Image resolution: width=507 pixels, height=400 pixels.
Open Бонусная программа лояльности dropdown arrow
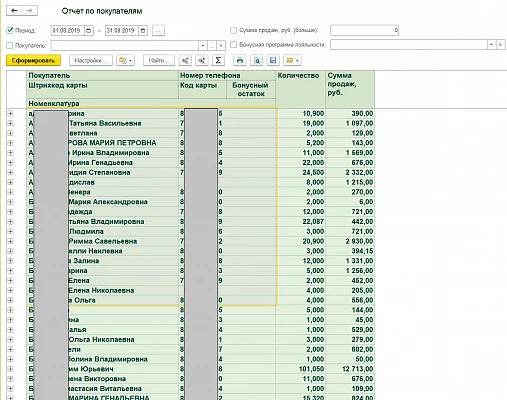coord(491,44)
